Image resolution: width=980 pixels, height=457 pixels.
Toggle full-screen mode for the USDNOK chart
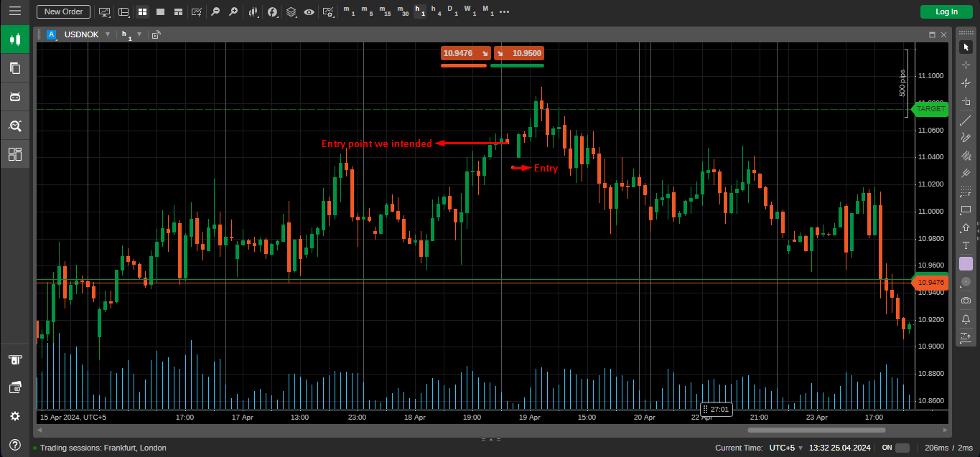point(932,34)
